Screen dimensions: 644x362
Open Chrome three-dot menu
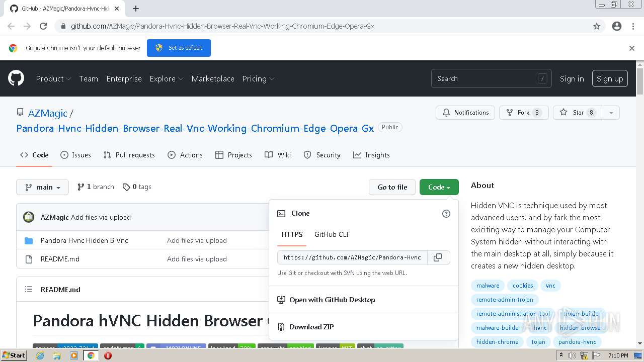[x=632, y=26]
